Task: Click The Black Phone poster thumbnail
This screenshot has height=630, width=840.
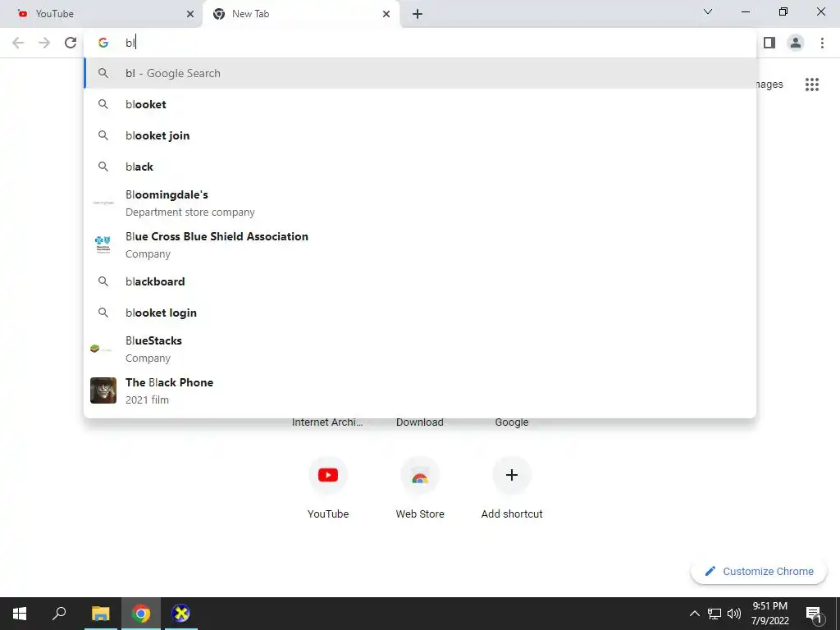Action: 103,390
